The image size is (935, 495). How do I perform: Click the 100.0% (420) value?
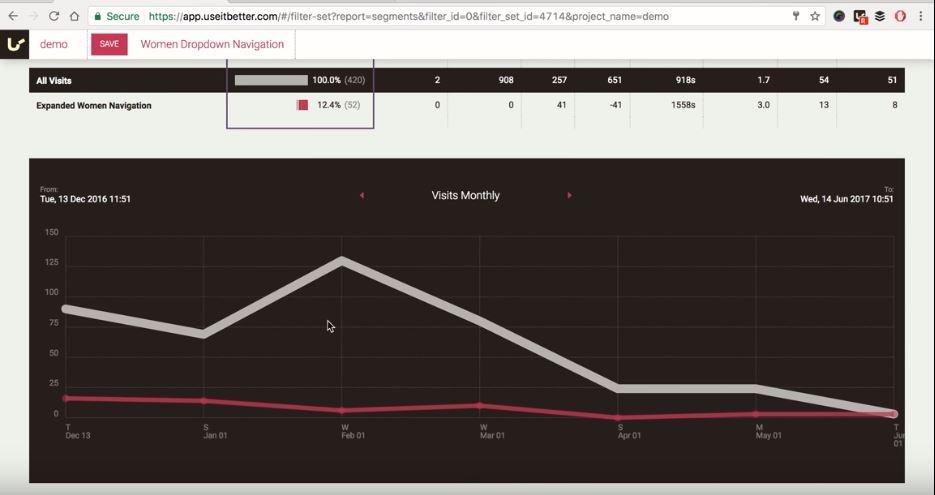(x=339, y=80)
